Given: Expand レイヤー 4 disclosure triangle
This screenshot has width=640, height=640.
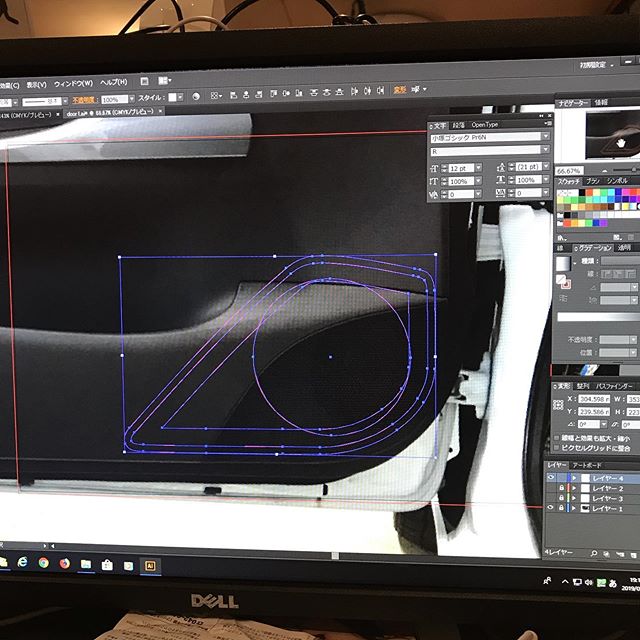Looking at the screenshot, I should tap(574, 478).
